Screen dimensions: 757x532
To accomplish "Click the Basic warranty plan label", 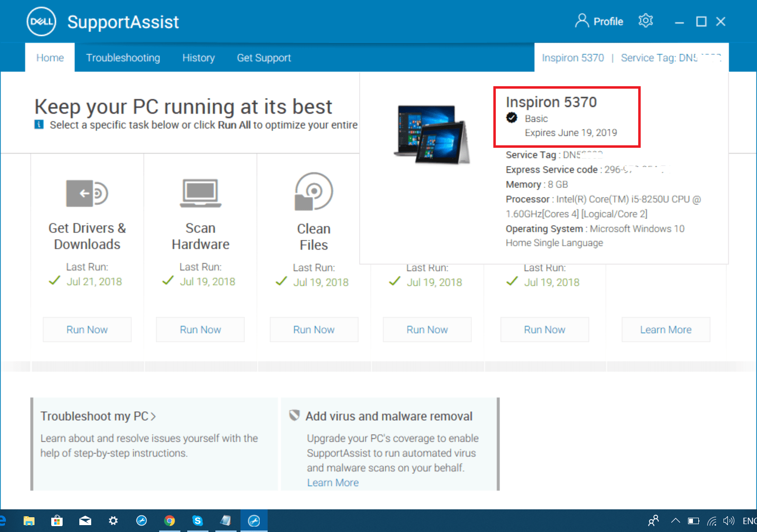I will 536,119.
